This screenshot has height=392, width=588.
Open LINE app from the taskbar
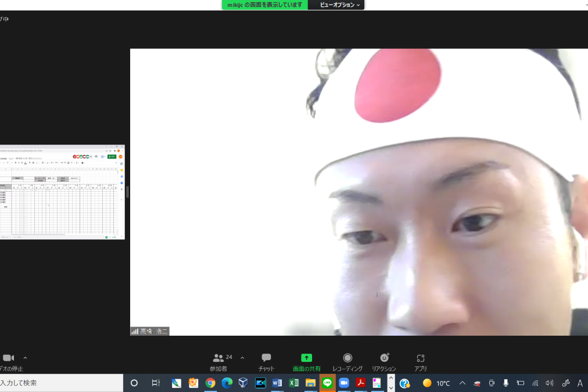tap(327, 383)
